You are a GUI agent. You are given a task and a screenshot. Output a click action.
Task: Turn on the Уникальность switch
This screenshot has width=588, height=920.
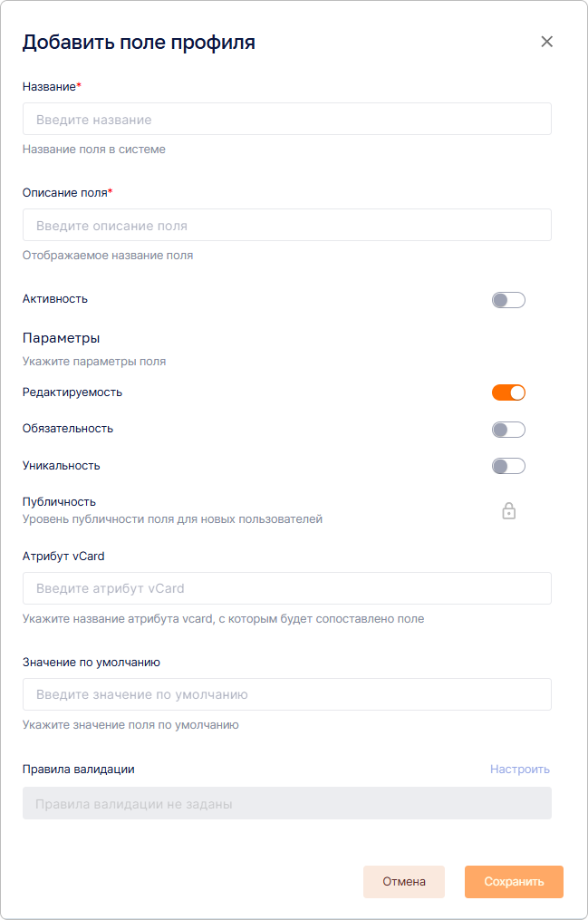[508, 466]
